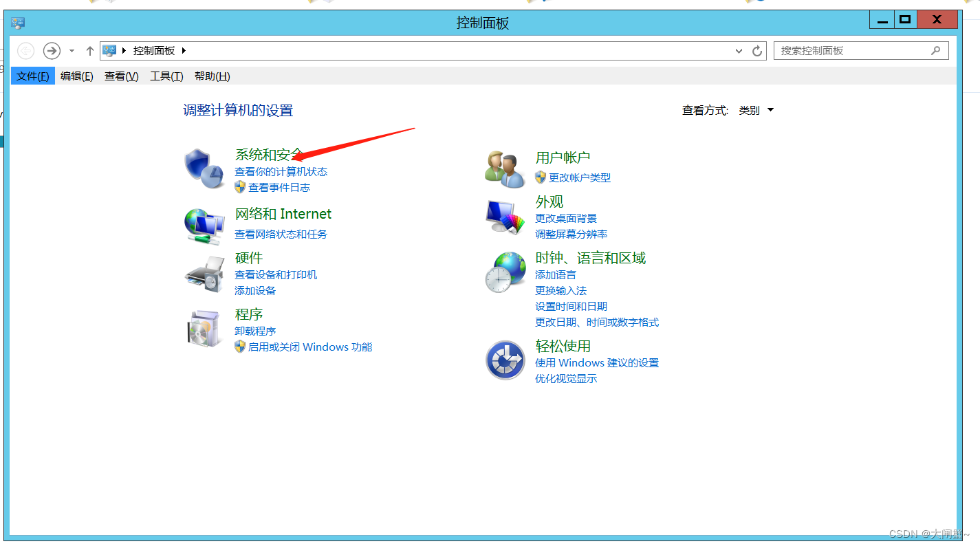Open the 时钟、语言和区域 category link
This screenshot has width=980, height=546.
pos(591,258)
